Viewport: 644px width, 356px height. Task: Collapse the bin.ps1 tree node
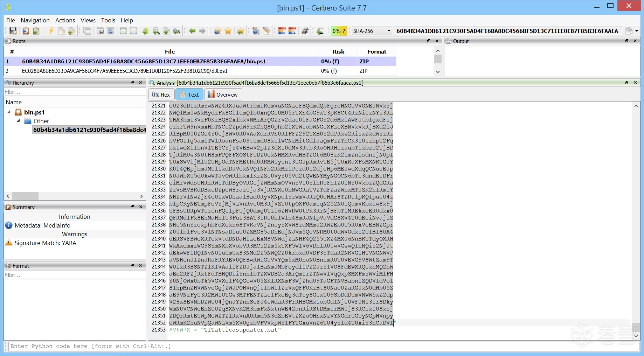tap(9, 112)
